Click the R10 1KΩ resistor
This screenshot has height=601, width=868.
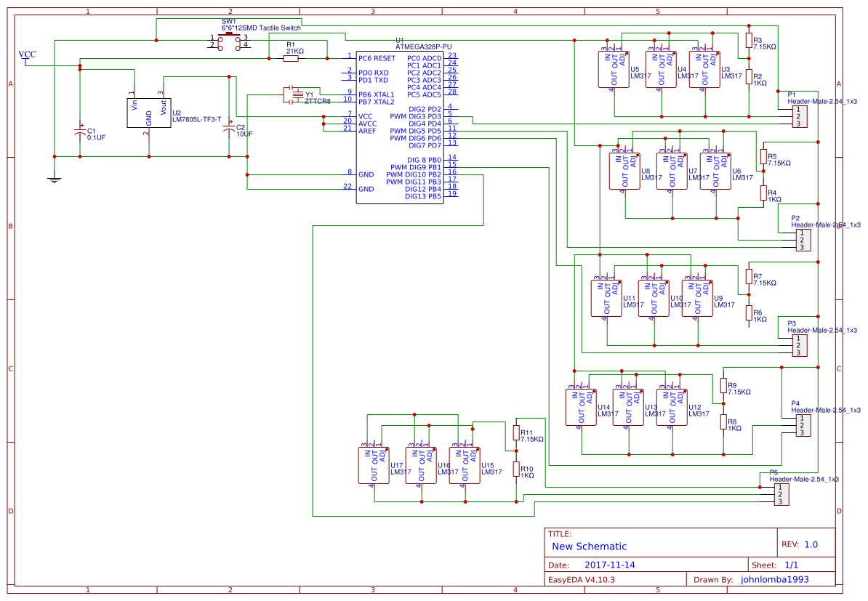pyautogui.click(x=516, y=469)
